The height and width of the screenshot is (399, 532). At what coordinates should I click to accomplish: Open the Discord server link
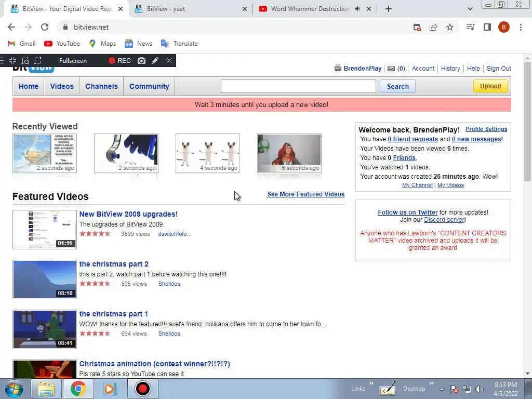444,220
